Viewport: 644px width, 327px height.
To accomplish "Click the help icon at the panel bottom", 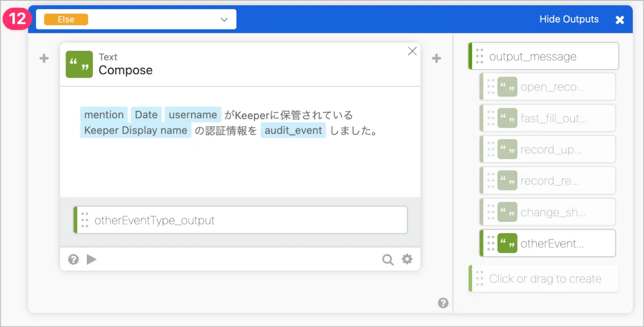I will (x=443, y=303).
